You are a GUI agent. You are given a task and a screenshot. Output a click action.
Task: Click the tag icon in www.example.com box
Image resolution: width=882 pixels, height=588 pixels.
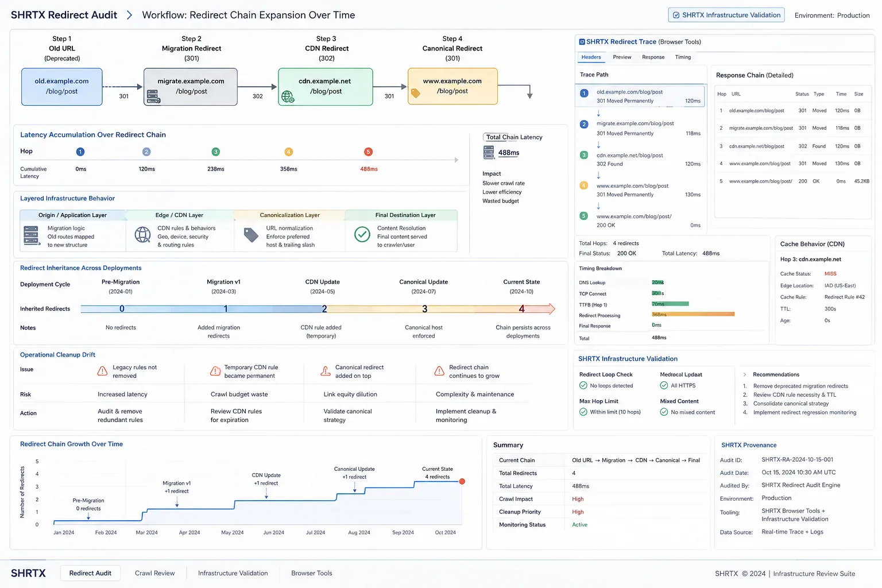(416, 92)
